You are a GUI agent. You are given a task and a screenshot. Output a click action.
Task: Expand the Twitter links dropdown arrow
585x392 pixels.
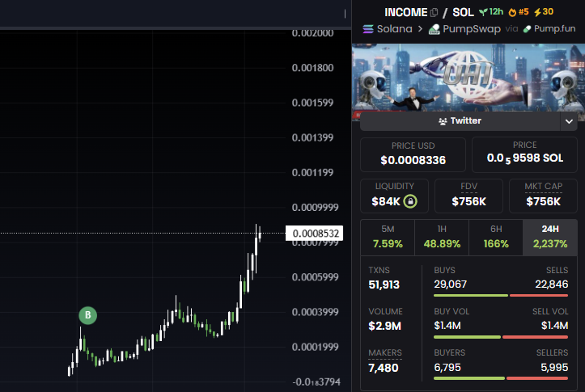pos(569,121)
